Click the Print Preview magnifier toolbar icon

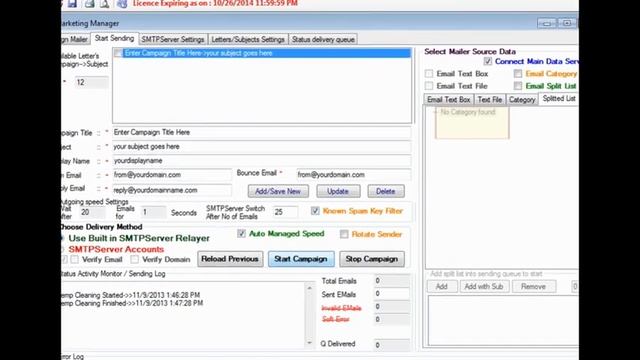point(104,4)
